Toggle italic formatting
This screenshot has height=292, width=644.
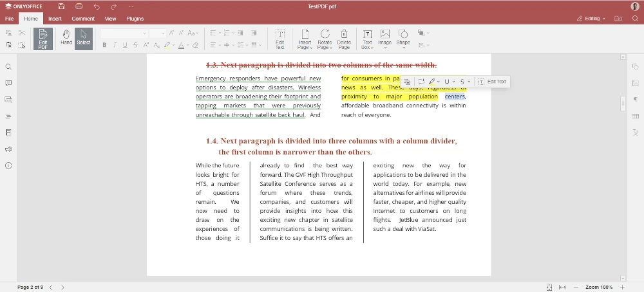(x=115, y=45)
